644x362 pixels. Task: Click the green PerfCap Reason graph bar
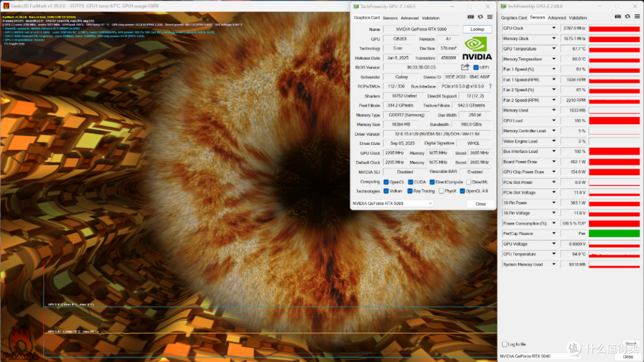[614, 233]
